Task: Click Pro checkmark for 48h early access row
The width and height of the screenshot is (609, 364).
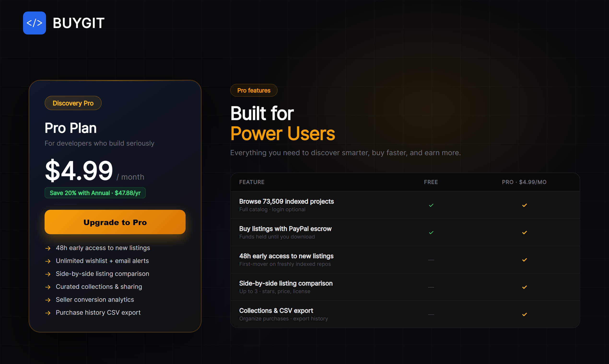Action: (524, 260)
